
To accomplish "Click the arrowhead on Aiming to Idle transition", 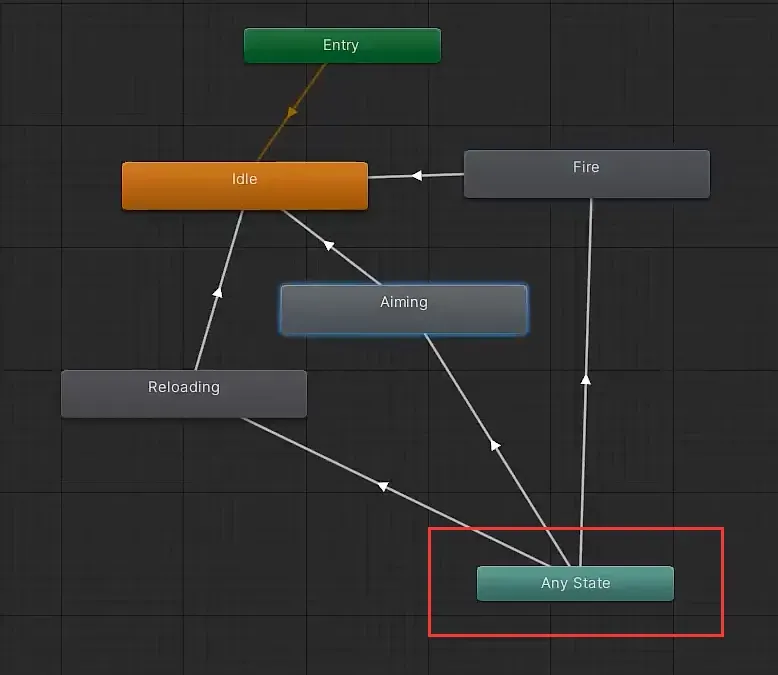I will tap(325, 244).
